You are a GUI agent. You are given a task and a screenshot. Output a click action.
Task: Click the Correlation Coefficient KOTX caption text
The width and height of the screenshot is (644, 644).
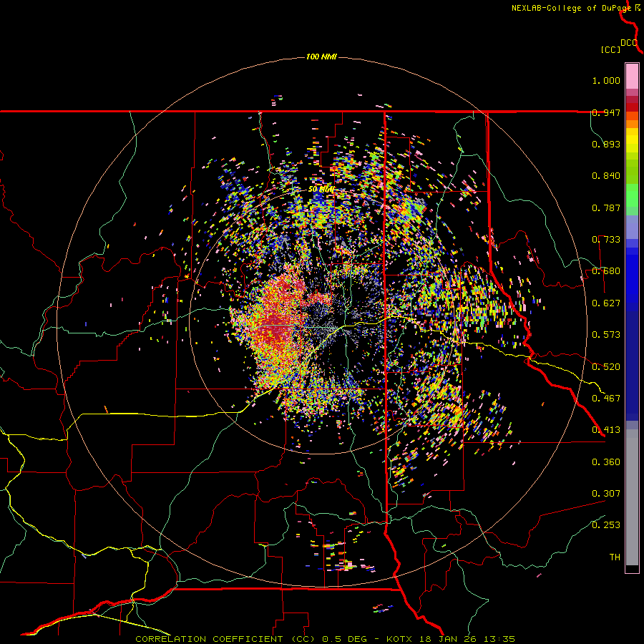325,639
